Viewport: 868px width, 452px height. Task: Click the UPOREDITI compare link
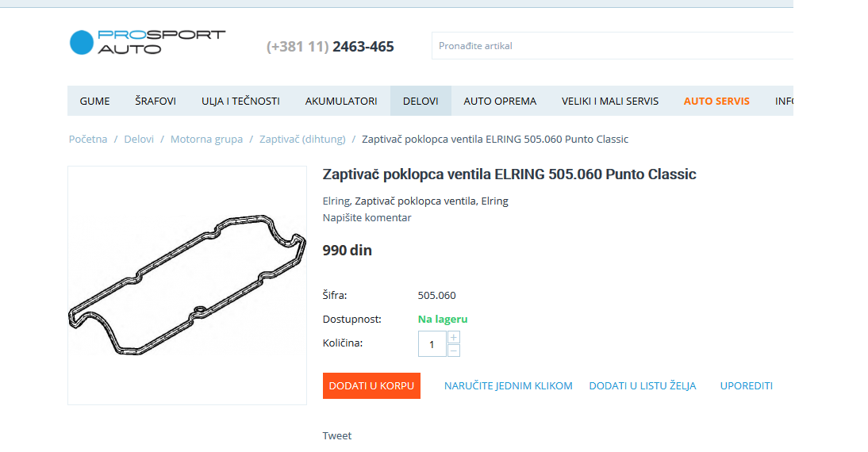tap(747, 385)
